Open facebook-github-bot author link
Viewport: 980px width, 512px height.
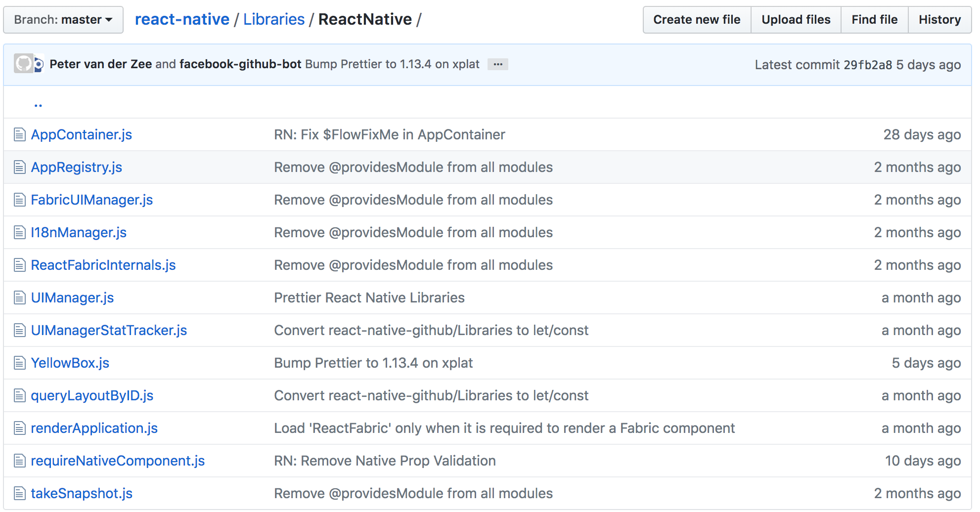(240, 64)
